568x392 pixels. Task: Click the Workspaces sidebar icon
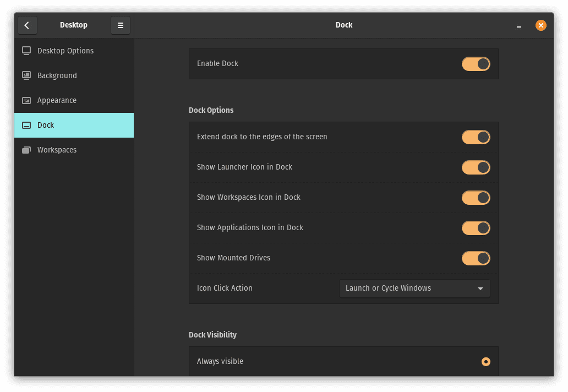coord(26,150)
